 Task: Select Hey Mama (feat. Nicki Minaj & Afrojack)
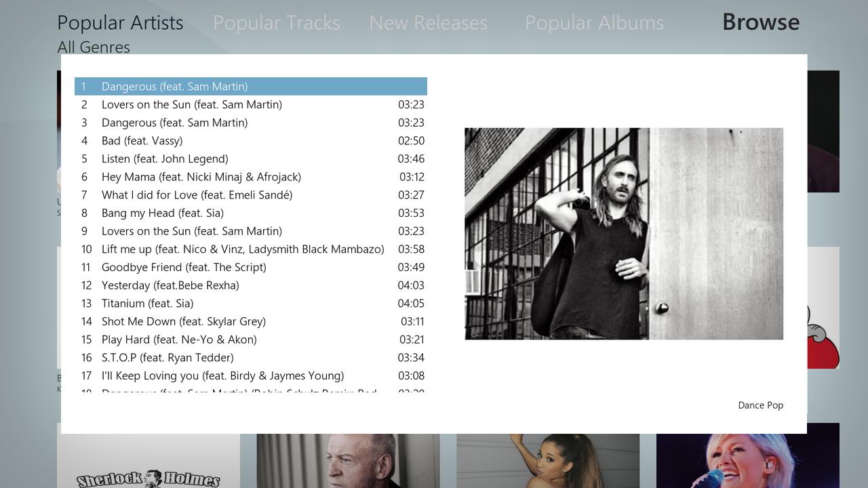coord(251,177)
